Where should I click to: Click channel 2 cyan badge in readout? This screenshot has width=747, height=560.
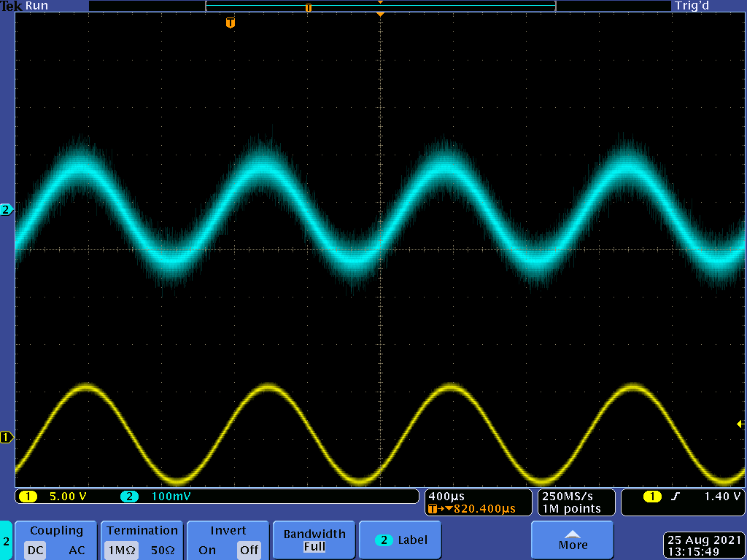click(129, 497)
